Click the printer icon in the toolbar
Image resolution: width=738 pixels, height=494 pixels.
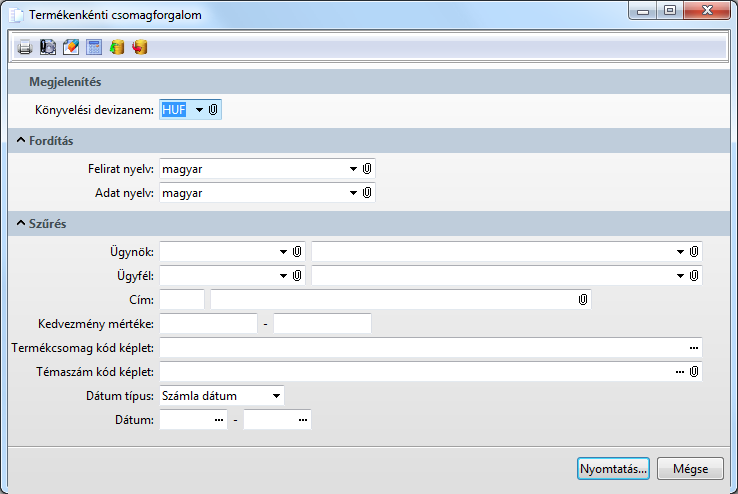[x=24, y=48]
